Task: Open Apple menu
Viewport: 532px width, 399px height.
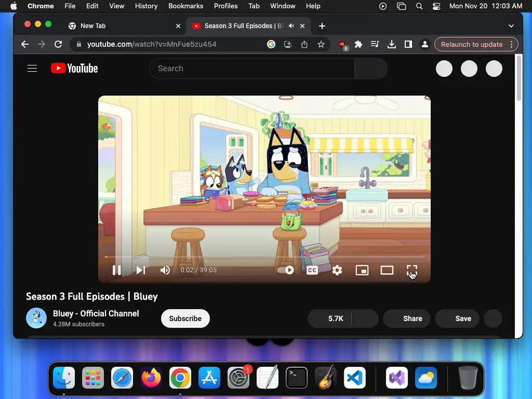Action: [14, 6]
